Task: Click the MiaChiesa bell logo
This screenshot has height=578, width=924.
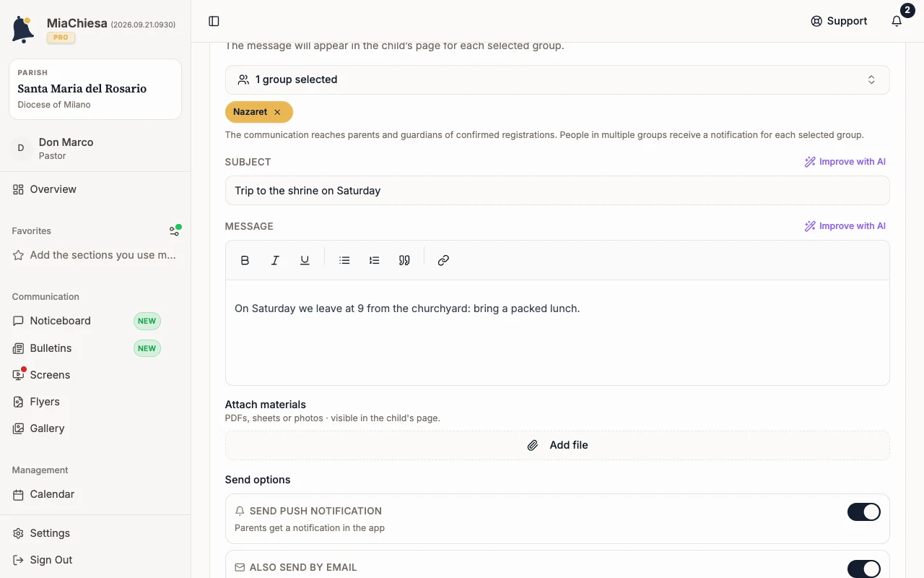Action: (x=23, y=30)
